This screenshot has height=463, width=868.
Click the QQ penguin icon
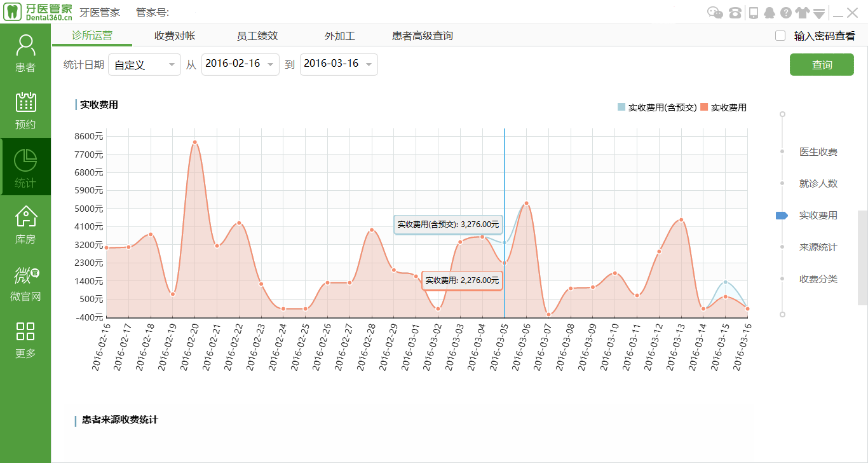pyautogui.click(x=770, y=13)
